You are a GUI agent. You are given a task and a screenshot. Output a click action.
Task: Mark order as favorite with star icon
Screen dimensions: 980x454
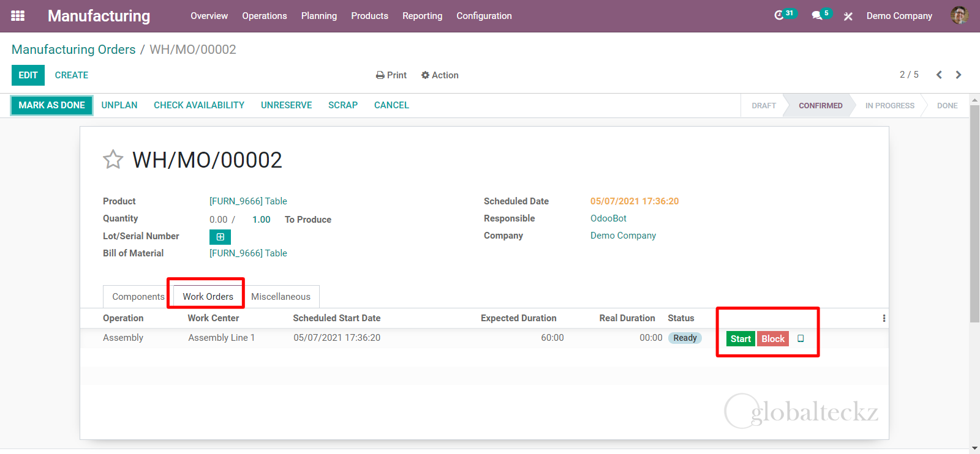point(113,160)
